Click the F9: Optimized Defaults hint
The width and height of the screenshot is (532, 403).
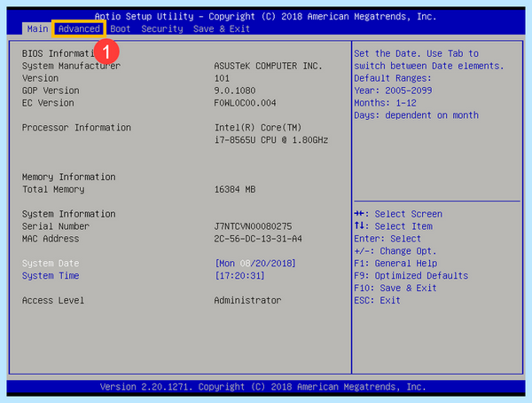coord(411,275)
